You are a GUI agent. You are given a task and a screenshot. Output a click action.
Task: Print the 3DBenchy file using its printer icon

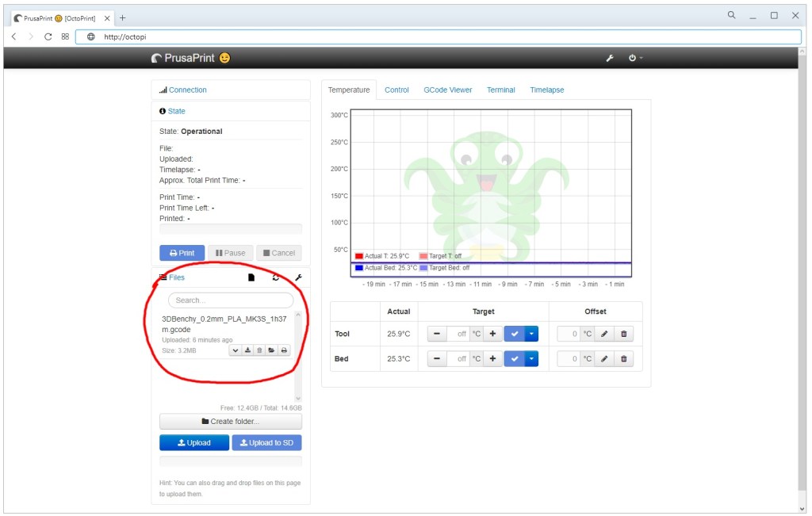tap(283, 350)
